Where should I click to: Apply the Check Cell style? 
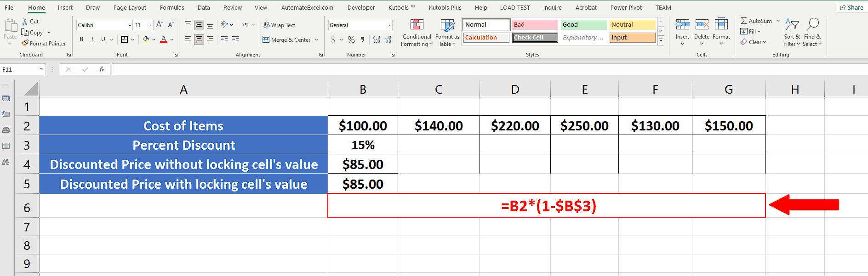point(535,38)
